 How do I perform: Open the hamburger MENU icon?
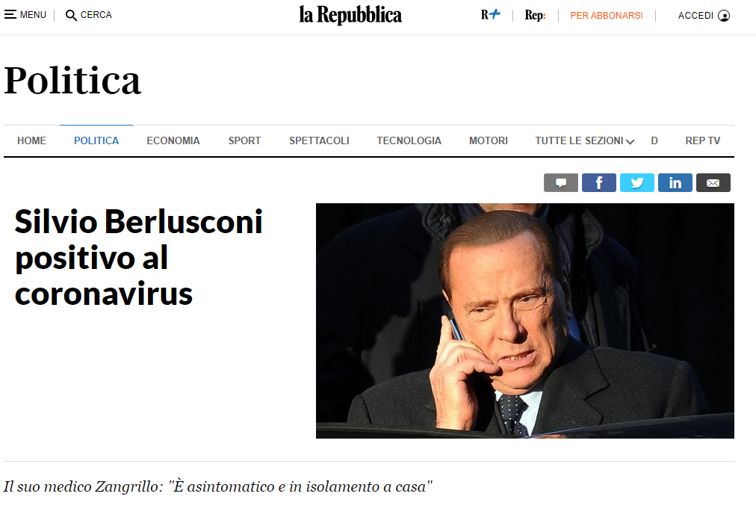click(x=10, y=14)
